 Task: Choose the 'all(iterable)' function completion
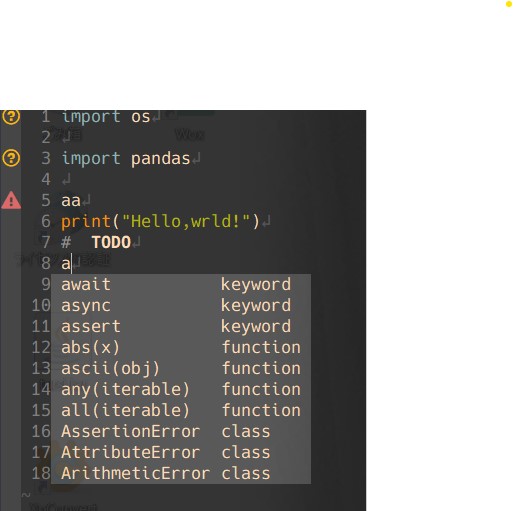pos(181,411)
